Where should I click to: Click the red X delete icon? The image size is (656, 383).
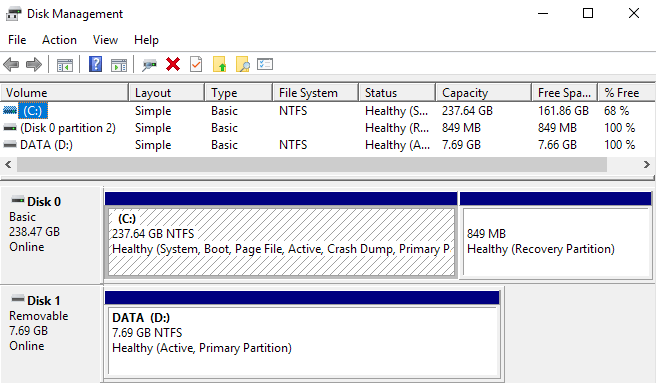tap(173, 64)
